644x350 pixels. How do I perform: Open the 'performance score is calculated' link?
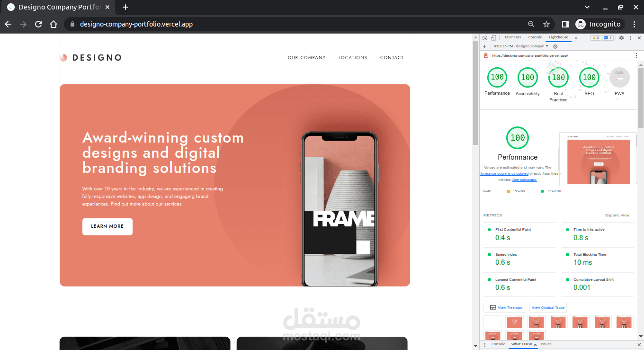[x=504, y=174]
